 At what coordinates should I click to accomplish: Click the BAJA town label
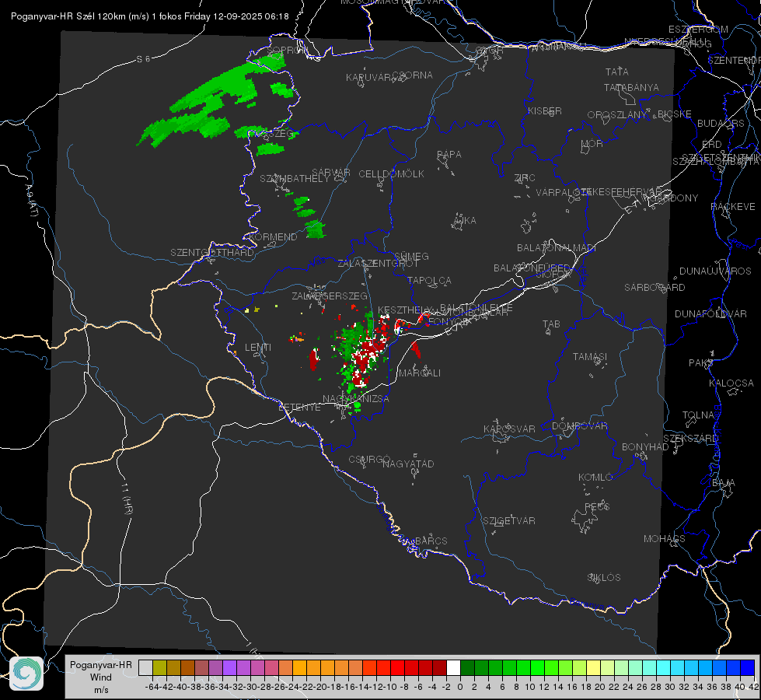[724, 483]
